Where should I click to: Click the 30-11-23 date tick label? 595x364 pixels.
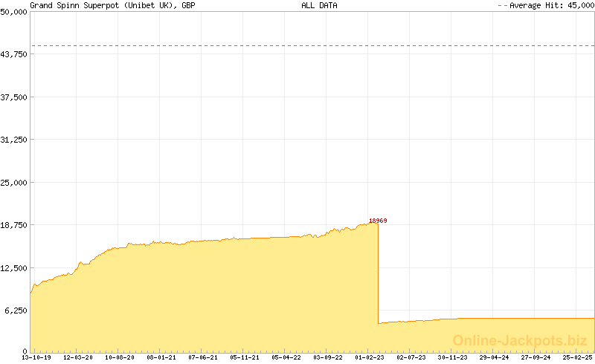pyautogui.click(x=453, y=357)
